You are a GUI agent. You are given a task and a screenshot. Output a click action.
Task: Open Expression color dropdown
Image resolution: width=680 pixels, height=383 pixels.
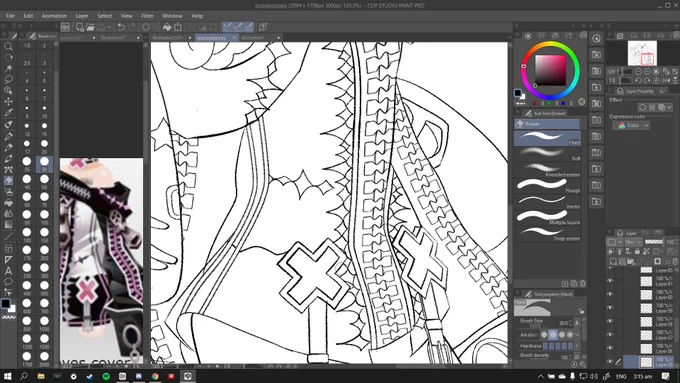click(x=631, y=125)
